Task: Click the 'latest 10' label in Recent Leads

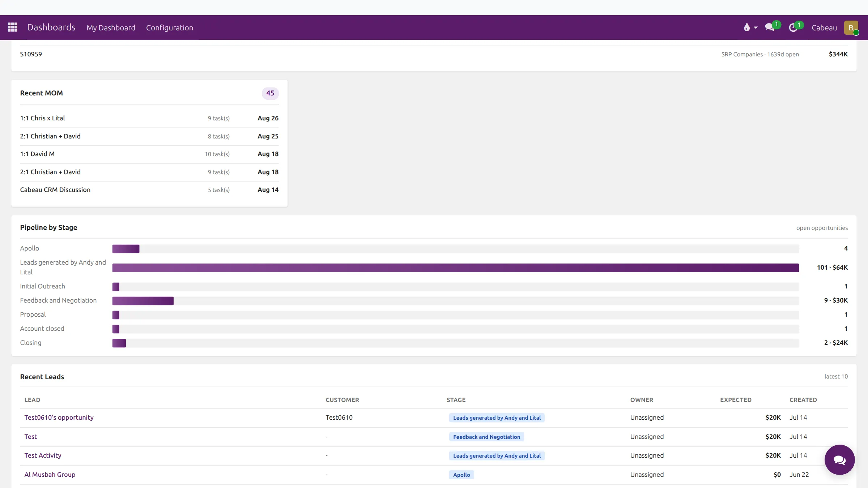Action: [836, 376]
